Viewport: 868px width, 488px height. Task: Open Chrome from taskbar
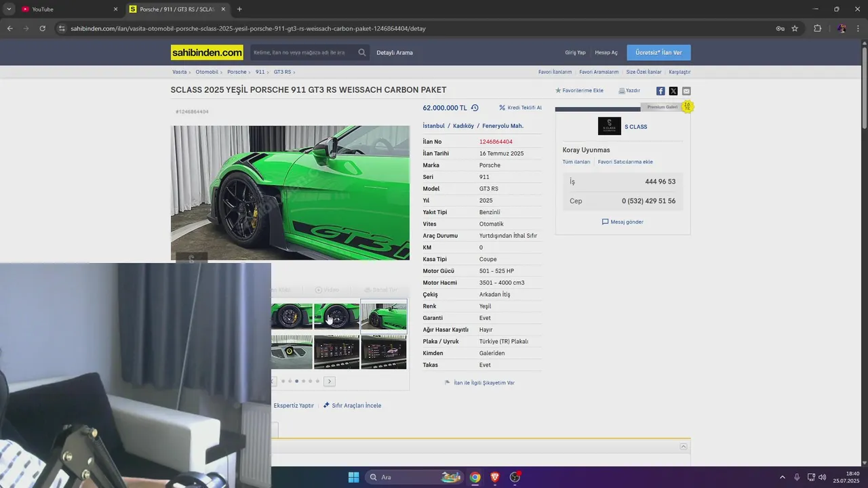pos(475,477)
